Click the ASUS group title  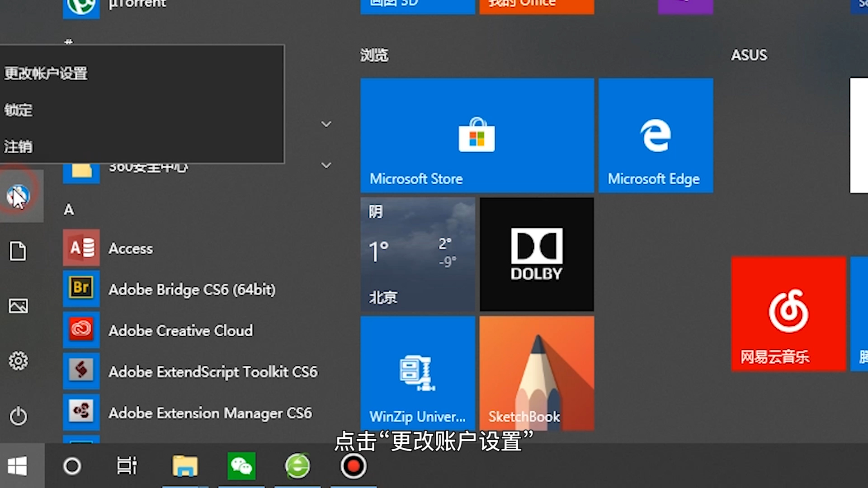tap(749, 55)
